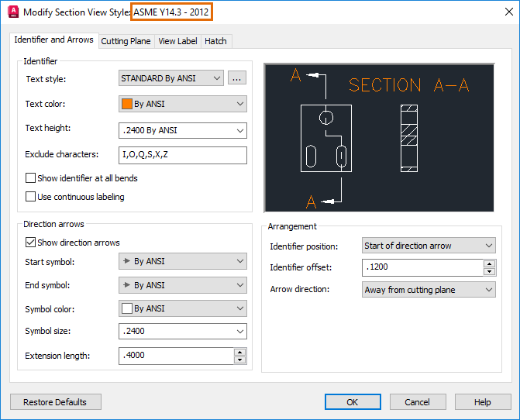Switch to the Hatch tab
The width and height of the screenshot is (520, 420).
(x=216, y=41)
